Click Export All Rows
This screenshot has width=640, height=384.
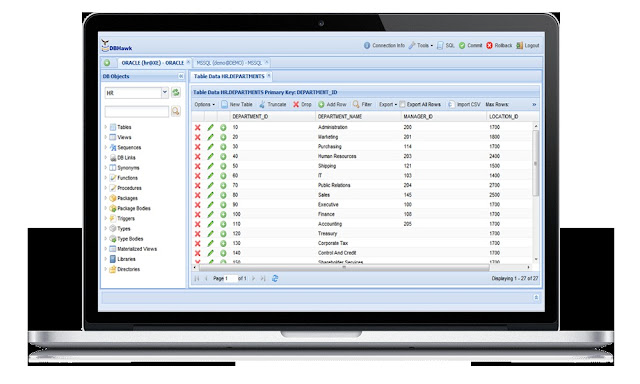420,104
